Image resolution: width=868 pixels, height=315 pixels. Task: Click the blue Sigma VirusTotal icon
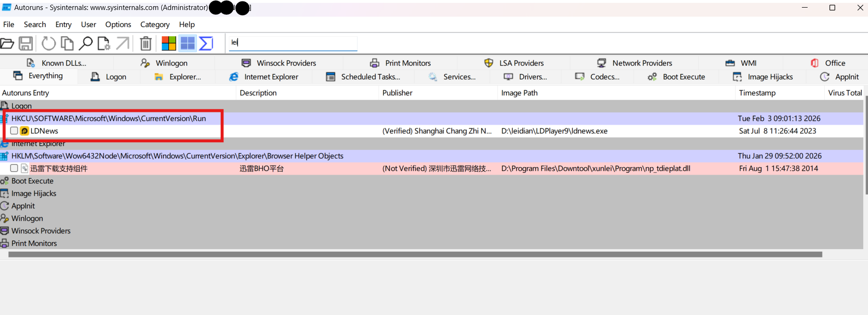(206, 44)
